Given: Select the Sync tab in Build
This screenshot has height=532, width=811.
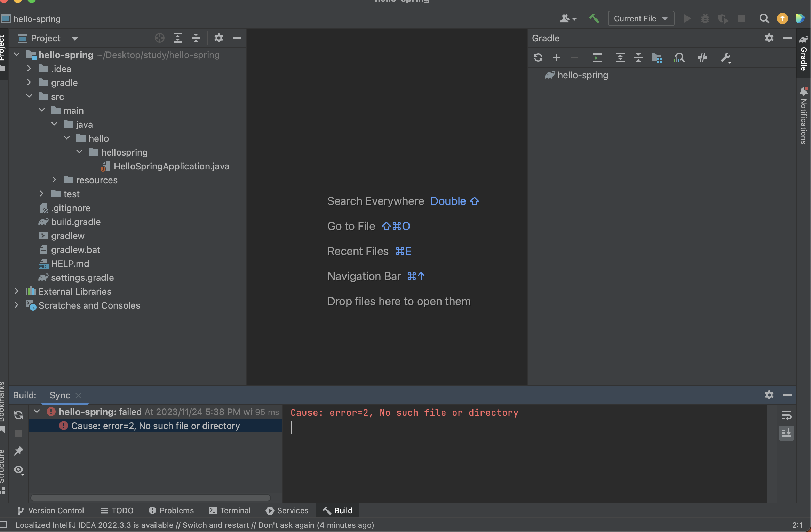Looking at the screenshot, I should pyautogui.click(x=60, y=395).
